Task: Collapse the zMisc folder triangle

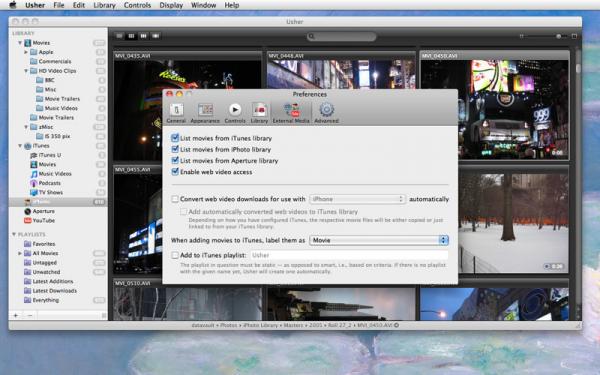Action: point(26,127)
